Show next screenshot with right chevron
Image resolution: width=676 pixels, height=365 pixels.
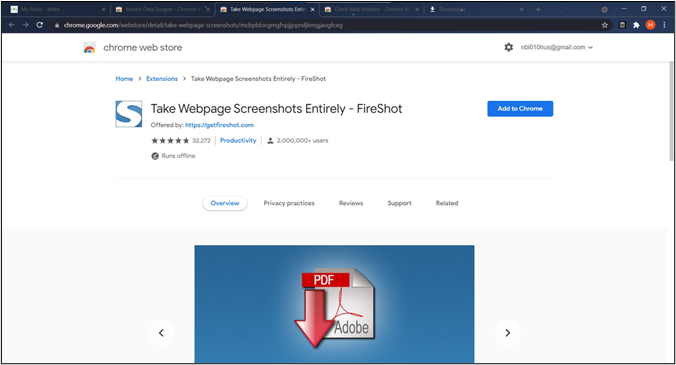pyautogui.click(x=507, y=333)
